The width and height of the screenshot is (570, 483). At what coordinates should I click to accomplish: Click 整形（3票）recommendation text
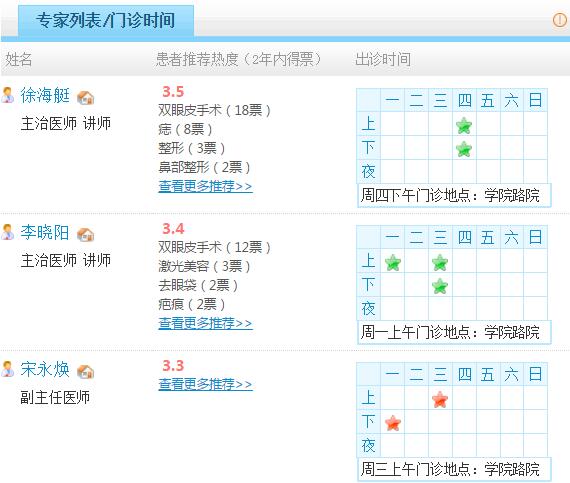192,148
